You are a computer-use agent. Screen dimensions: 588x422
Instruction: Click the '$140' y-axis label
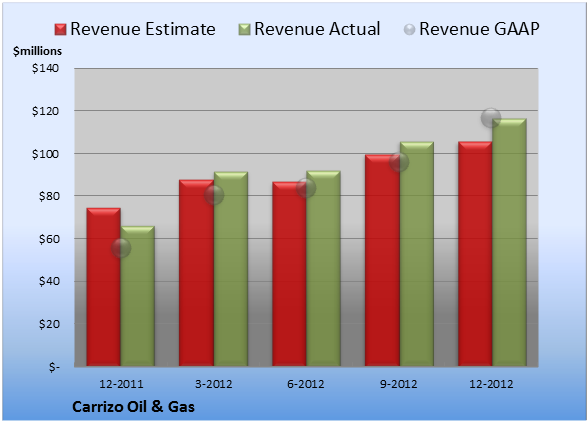click(x=45, y=68)
